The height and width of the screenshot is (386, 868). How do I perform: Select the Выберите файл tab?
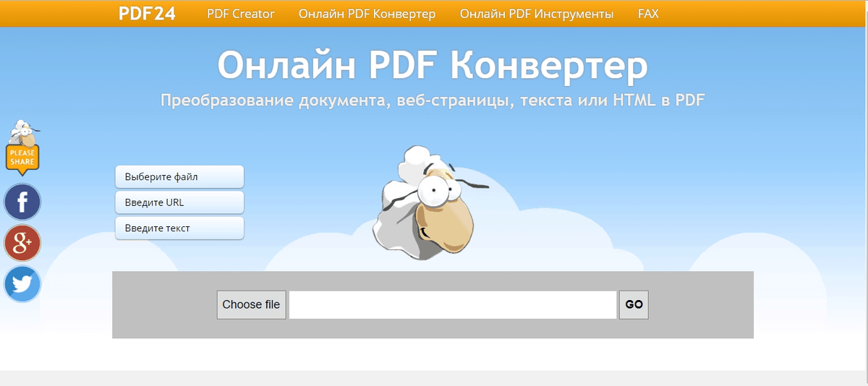pos(179,176)
